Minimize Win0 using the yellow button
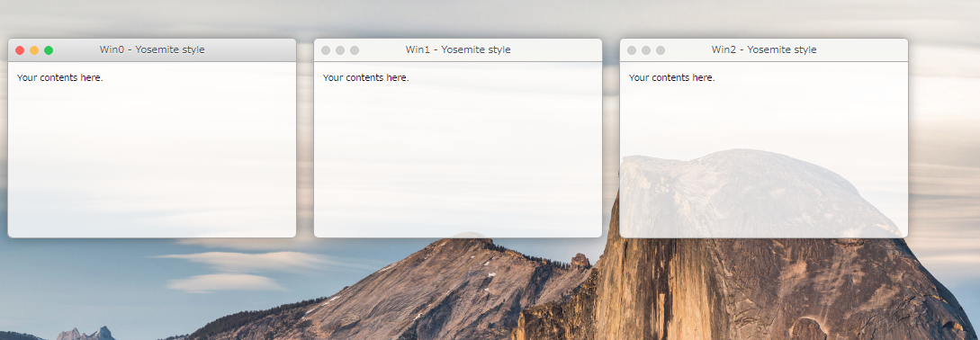 pyautogui.click(x=34, y=50)
